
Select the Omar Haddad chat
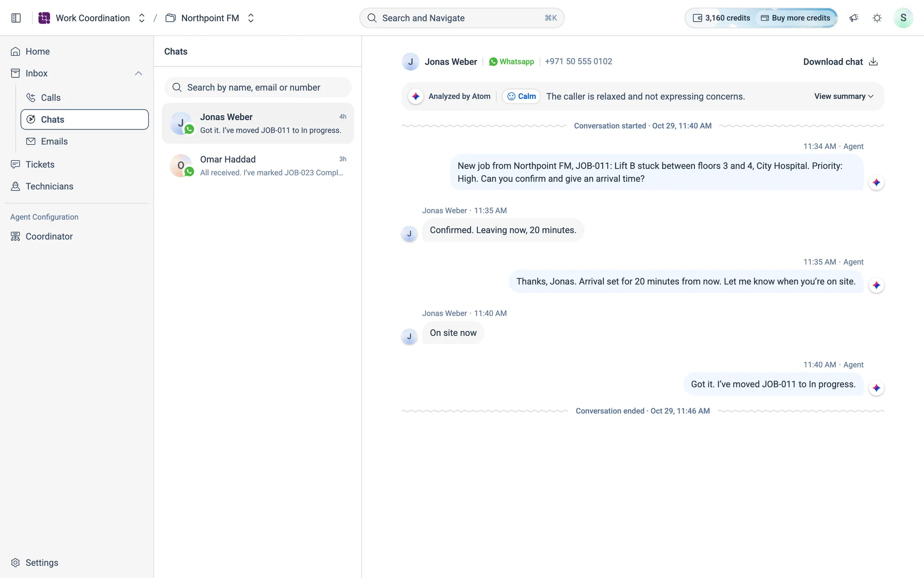(258, 166)
